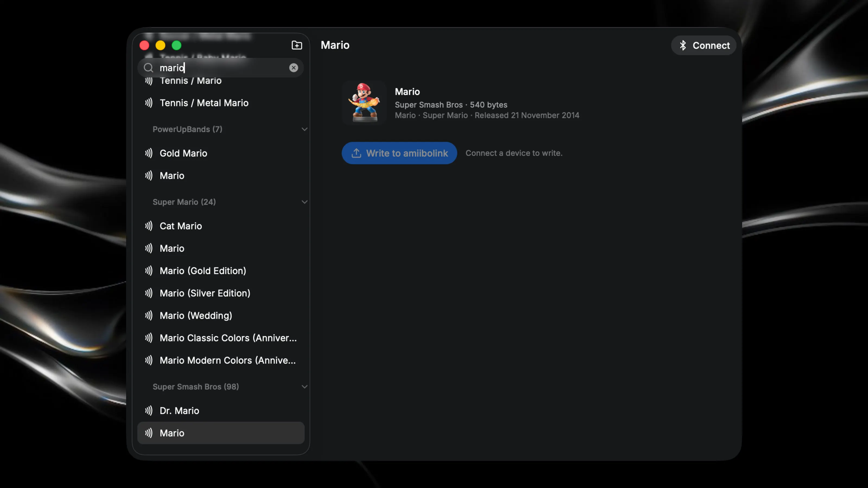Select Mario (Wedding) entry
Viewport: 868px width, 488px height.
pos(221,316)
